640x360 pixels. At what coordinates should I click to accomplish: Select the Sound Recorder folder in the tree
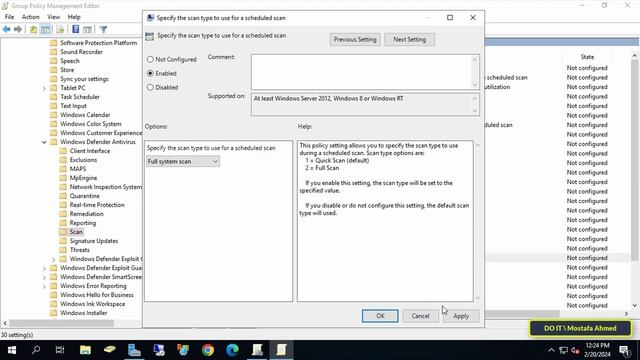coord(81,52)
